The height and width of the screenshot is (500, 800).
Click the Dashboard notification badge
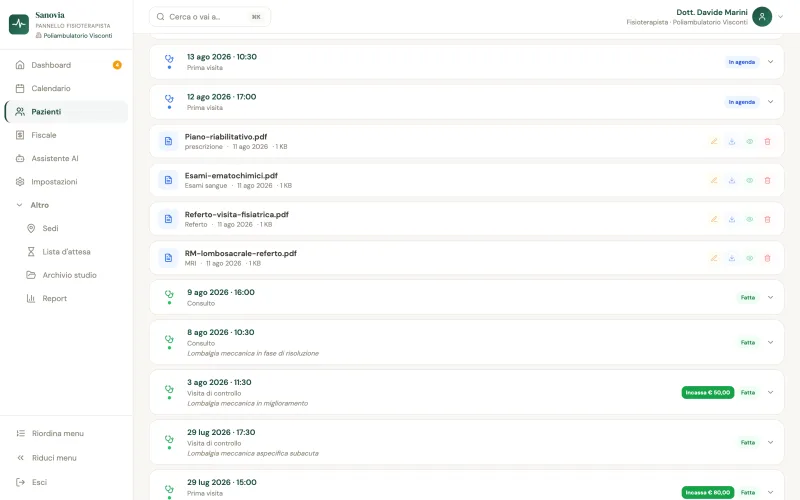[117, 65]
